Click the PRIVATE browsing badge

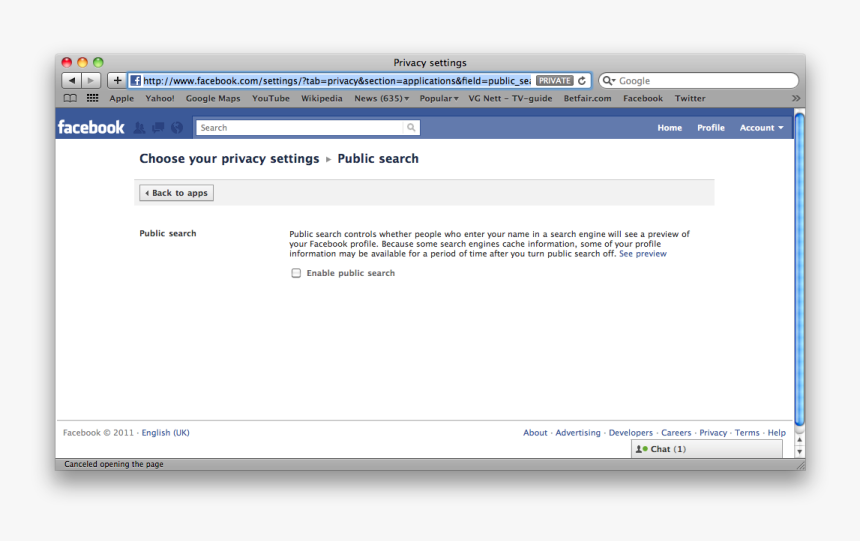click(555, 81)
